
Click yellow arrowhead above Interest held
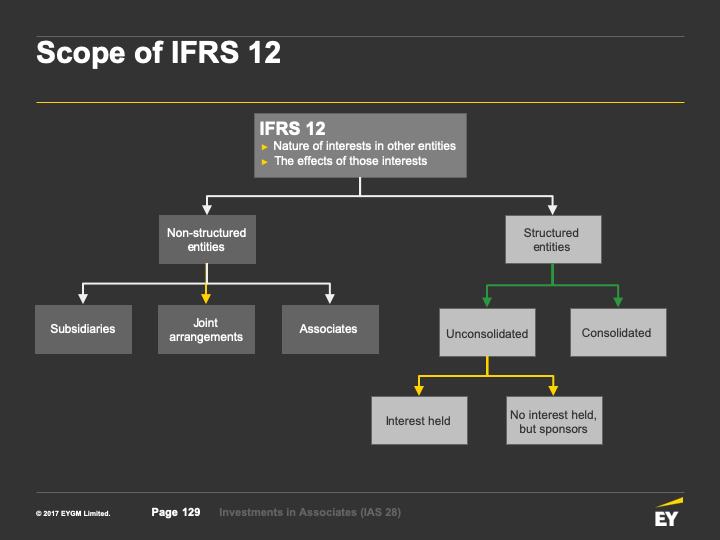click(x=419, y=390)
